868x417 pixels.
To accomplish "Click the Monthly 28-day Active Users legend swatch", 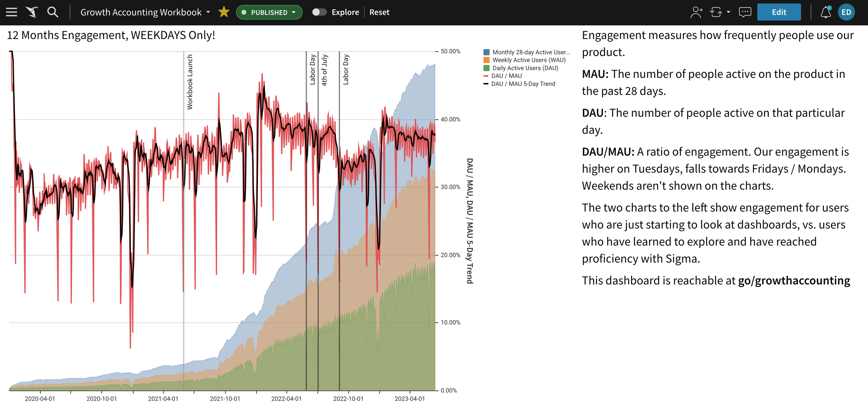I will point(486,52).
